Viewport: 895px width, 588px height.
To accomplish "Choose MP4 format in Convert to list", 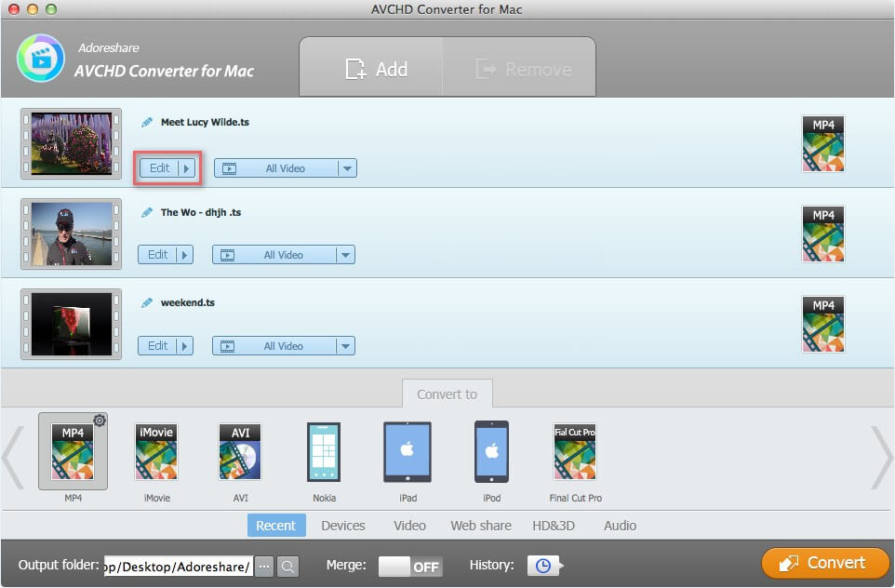I will pos(73,451).
